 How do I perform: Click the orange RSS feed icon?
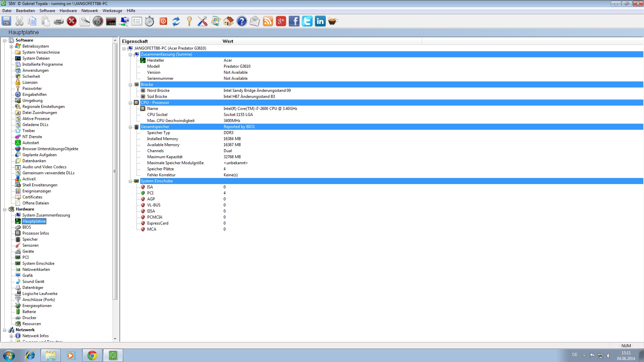[268, 21]
